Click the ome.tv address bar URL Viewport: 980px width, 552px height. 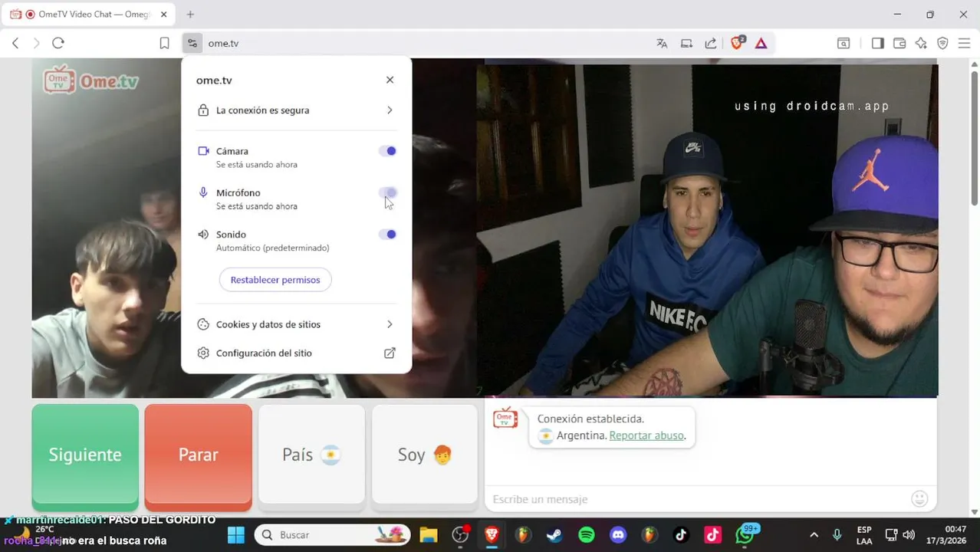coord(223,44)
